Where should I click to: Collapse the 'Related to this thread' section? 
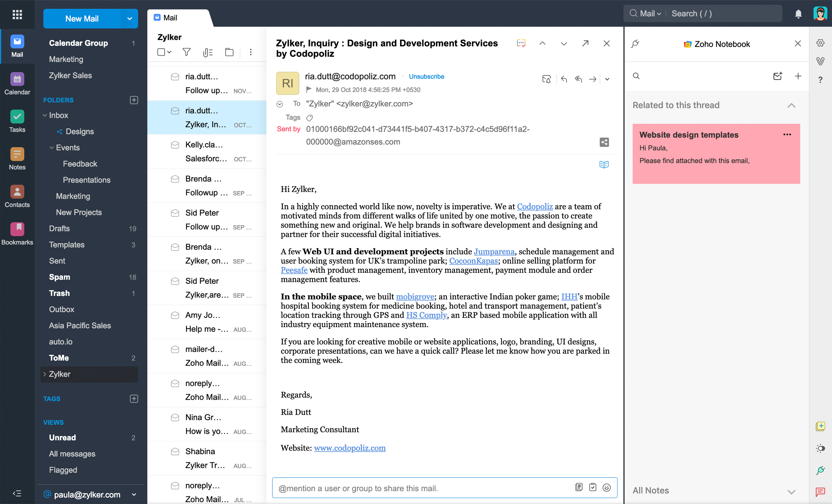coord(792,105)
